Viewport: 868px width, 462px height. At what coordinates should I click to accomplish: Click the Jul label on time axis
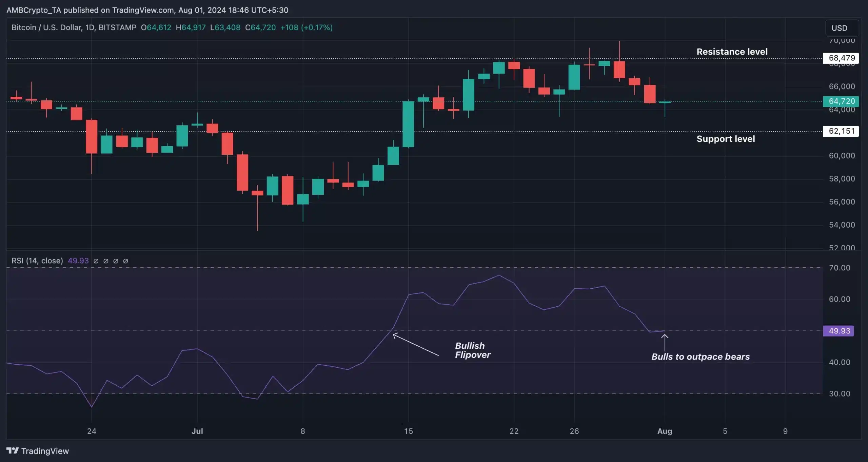(x=197, y=431)
